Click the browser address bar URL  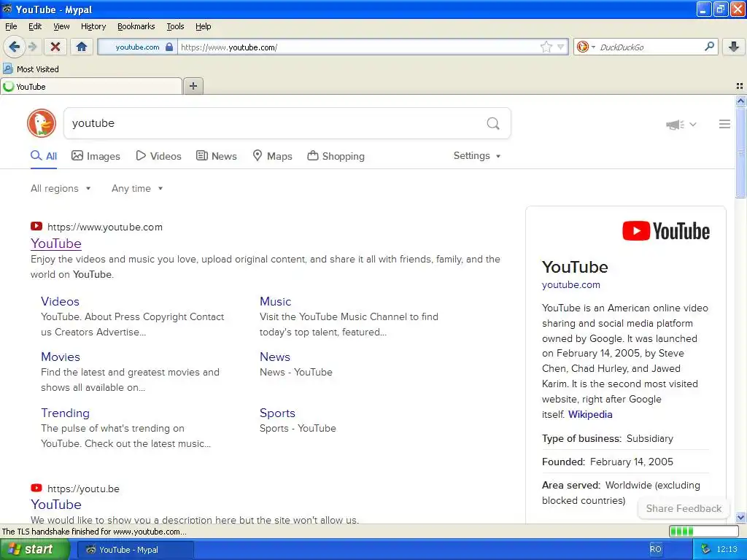(x=357, y=47)
